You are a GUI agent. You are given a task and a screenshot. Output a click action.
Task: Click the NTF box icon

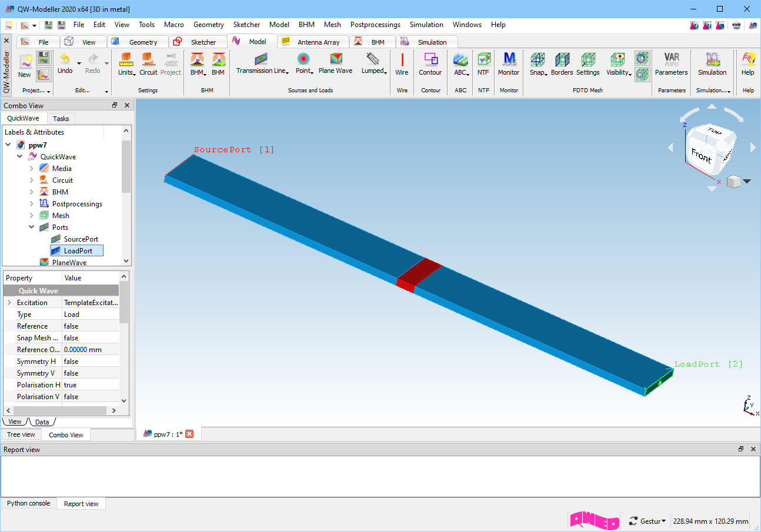coord(483,59)
